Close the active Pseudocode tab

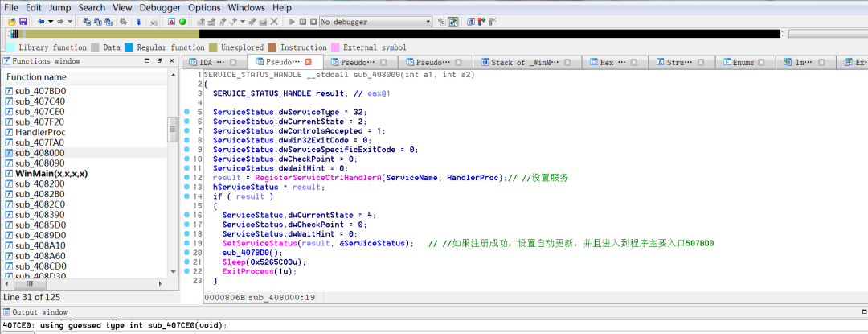[308, 62]
